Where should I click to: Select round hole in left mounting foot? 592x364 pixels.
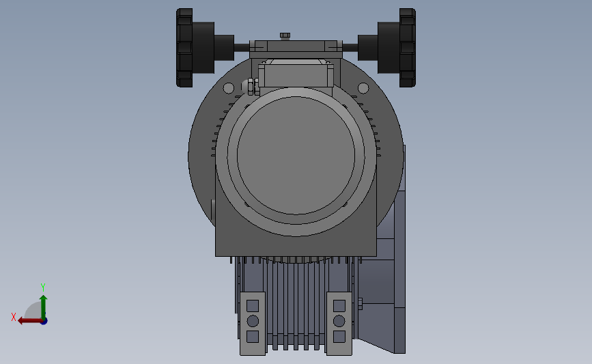click(253, 321)
